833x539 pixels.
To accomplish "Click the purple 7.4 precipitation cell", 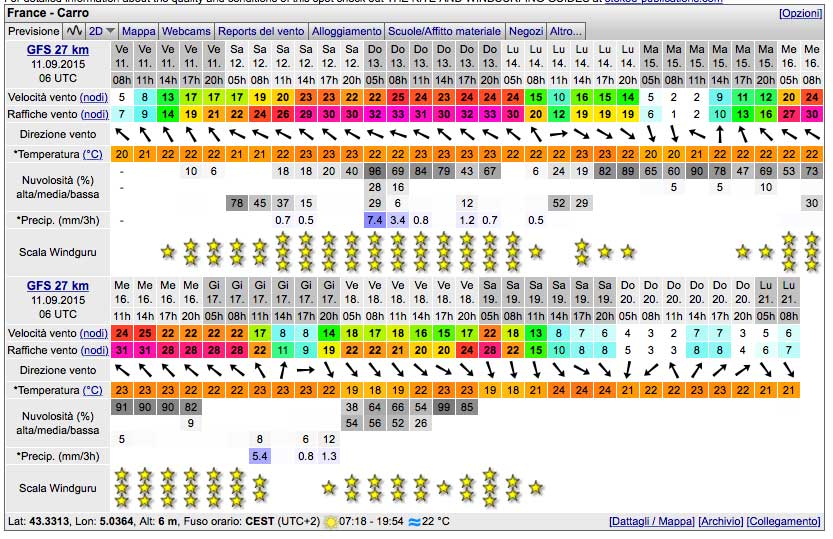I will (375, 219).
